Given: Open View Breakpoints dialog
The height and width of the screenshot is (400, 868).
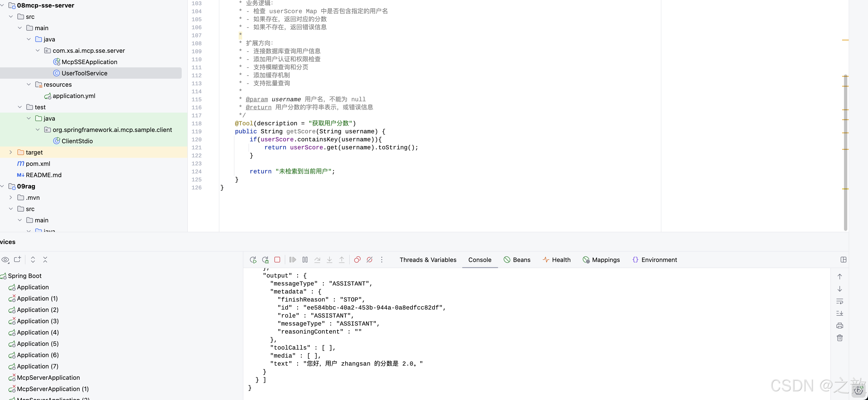Looking at the screenshot, I should click(x=357, y=260).
